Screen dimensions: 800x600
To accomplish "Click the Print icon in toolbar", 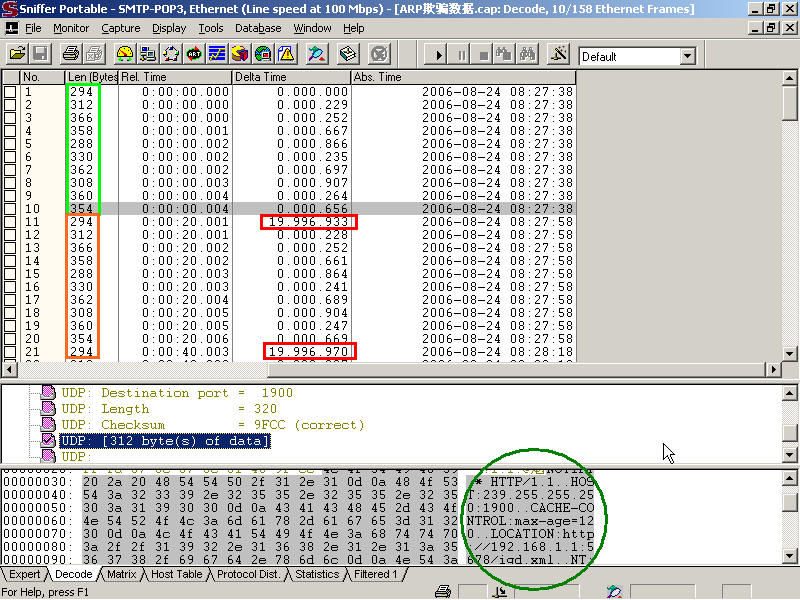I will (x=71, y=54).
